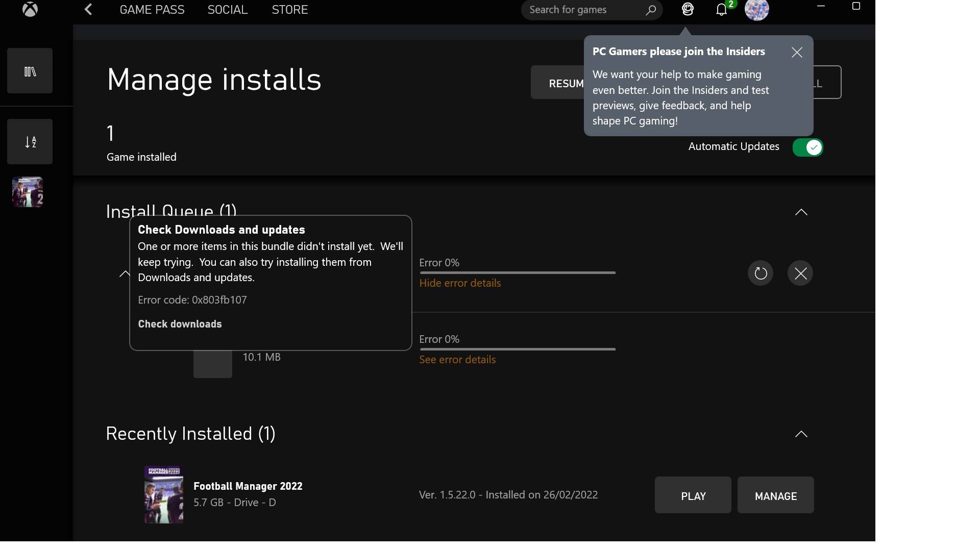Collapse the bundle items chevron

click(x=125, y=274)
